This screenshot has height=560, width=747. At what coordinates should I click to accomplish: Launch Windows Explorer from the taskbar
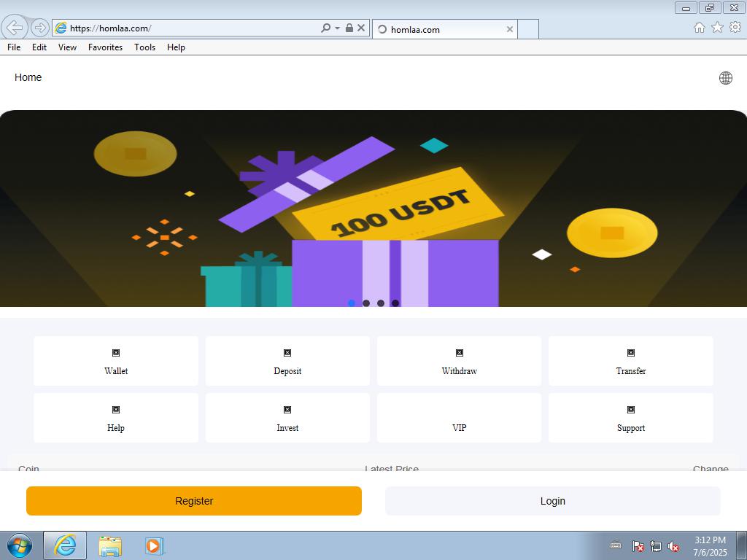[x=110, y=546]
